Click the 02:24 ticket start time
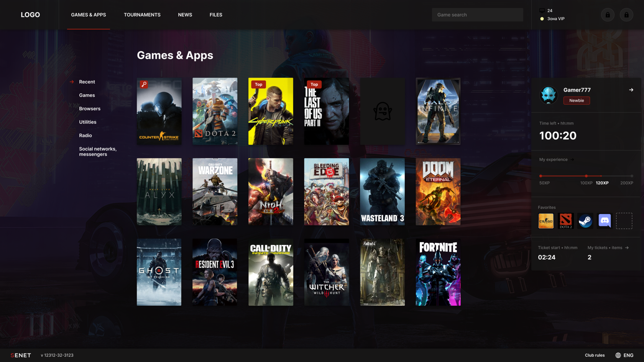The height and width of the screenshot is (362, 644). (x=547, y=257)
